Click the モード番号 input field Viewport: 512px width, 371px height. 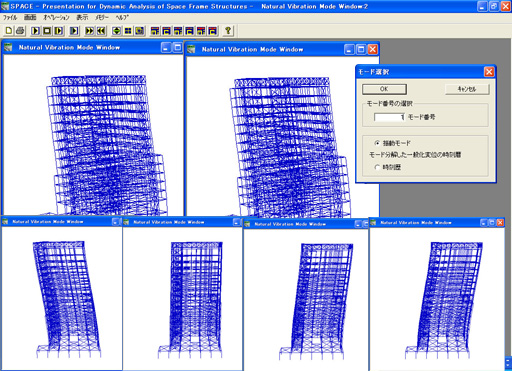click(x=389, y=117)
